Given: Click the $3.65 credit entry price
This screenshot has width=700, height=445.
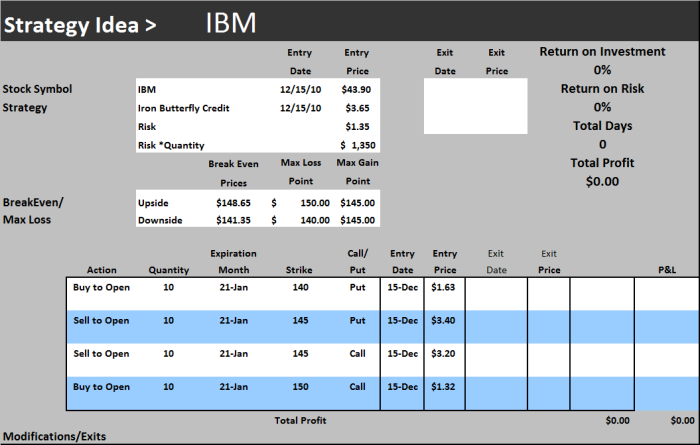Looking at the screenshot, I should pos(358,108).
